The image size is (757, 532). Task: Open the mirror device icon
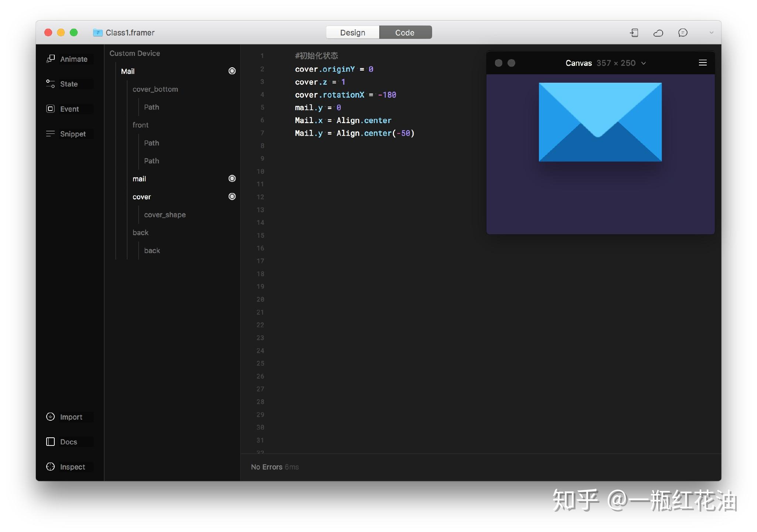click(634, 33)
